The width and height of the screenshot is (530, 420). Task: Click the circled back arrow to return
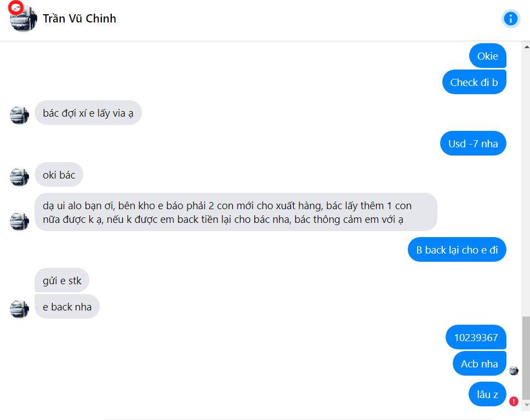click(15, 8)
